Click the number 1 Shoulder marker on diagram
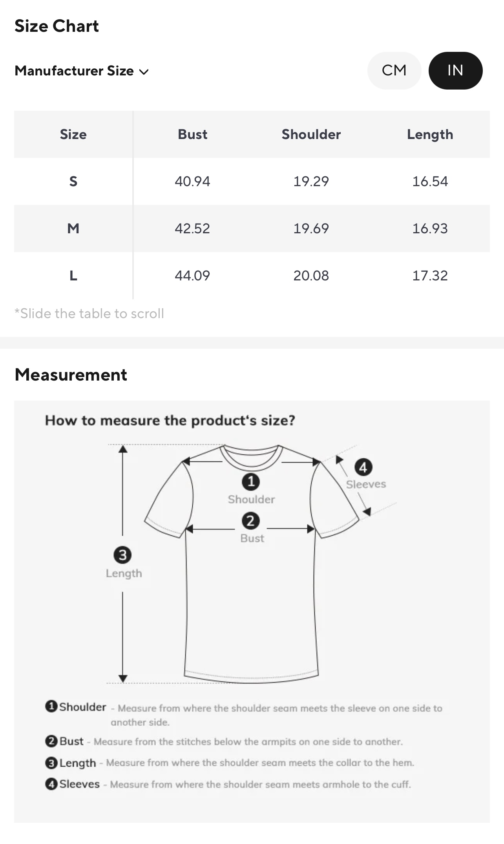Viewport: 504px width, 844px height. point(251,482)
